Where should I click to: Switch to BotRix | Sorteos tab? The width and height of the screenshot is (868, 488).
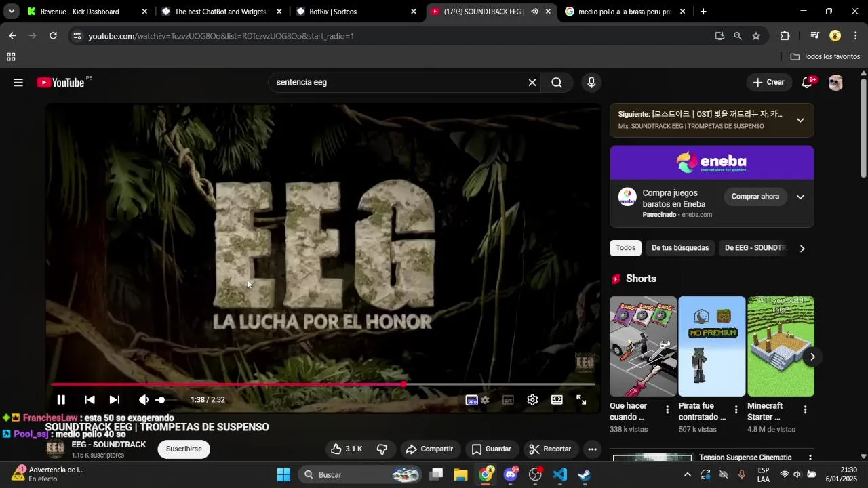[357, 12]
